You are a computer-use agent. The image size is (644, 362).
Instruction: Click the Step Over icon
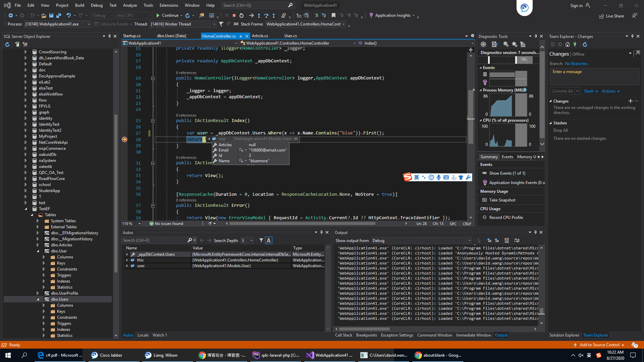(266, 15)
